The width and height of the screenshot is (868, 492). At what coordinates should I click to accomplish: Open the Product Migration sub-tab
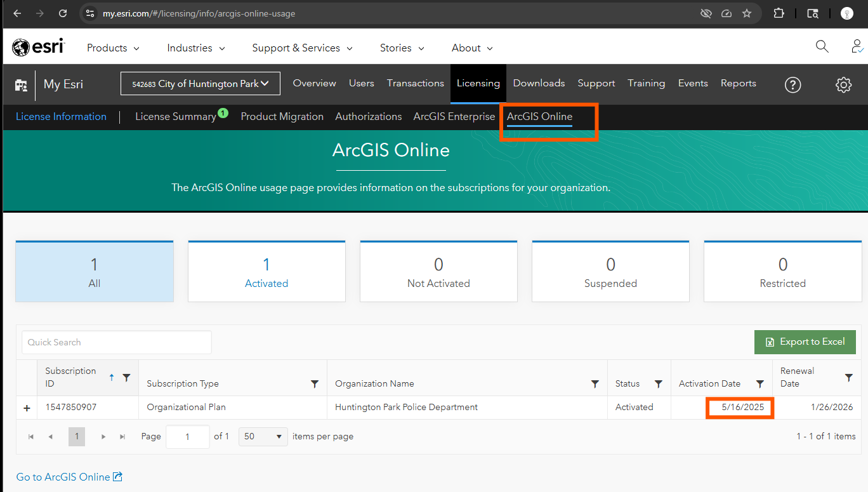point(282,117)
